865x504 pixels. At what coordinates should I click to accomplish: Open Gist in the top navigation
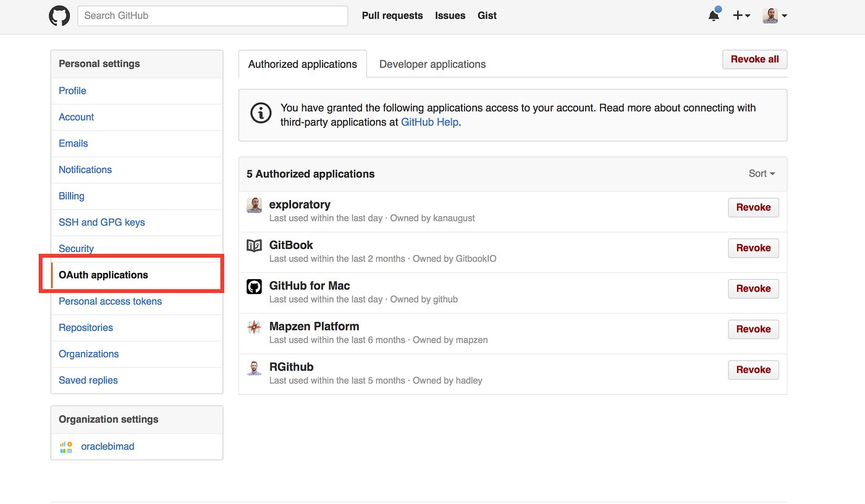(487, 15)
